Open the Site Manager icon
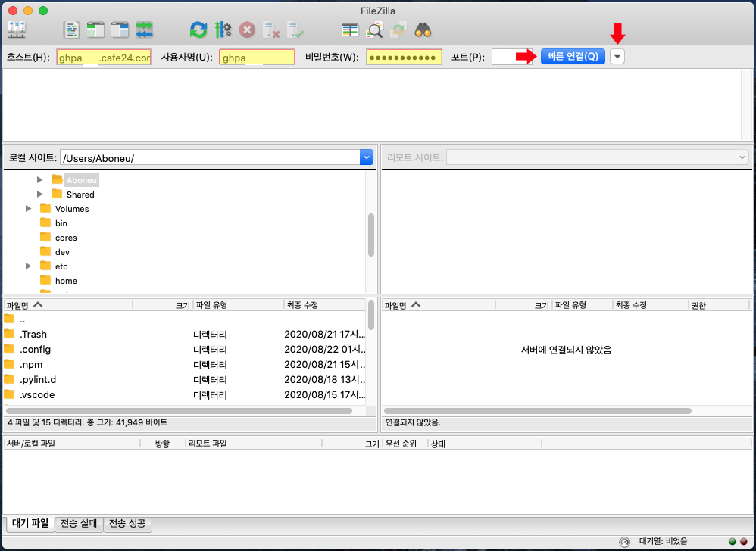Screen dimensions: 756x551 pyautogui.click(x=17, y=30)
